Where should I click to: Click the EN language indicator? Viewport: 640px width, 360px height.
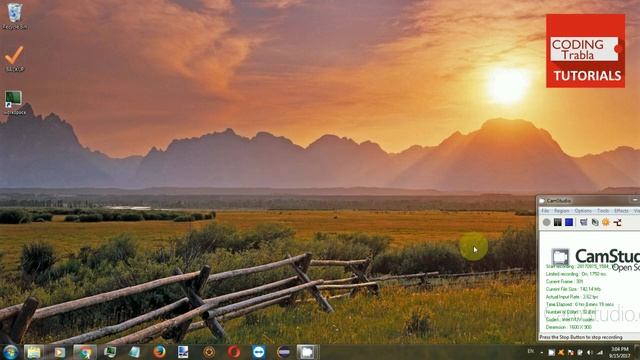(531, 351)
